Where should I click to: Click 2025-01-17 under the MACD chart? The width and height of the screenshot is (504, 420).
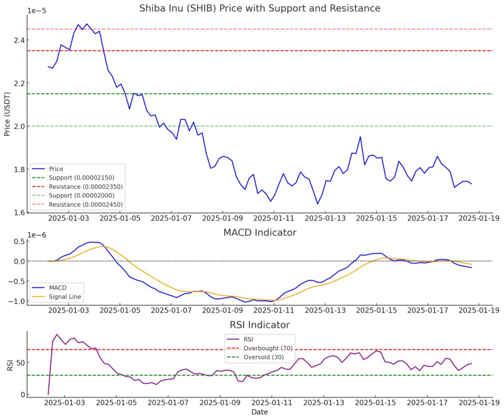click(428, 310)
